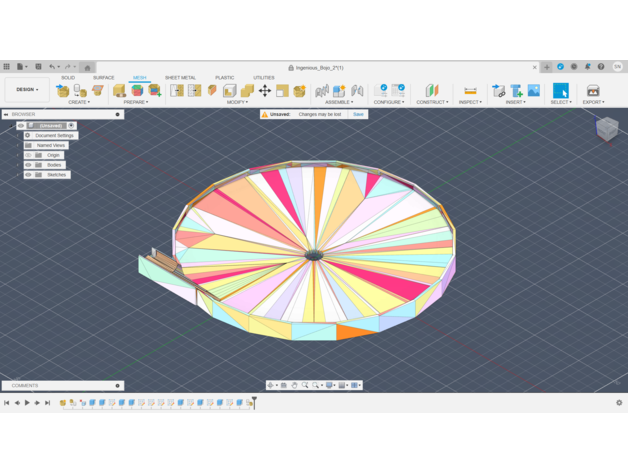Click the Select tool icon
This screenshot has height=472, width=628.
point(560,91)
